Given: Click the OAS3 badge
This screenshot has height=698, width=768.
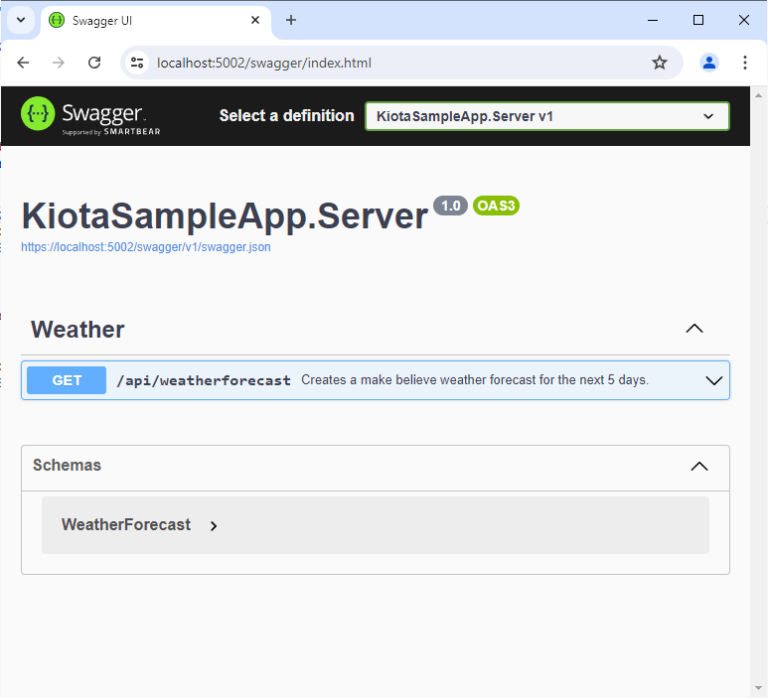Looking at the screenshot, I should tap(496, 206).
